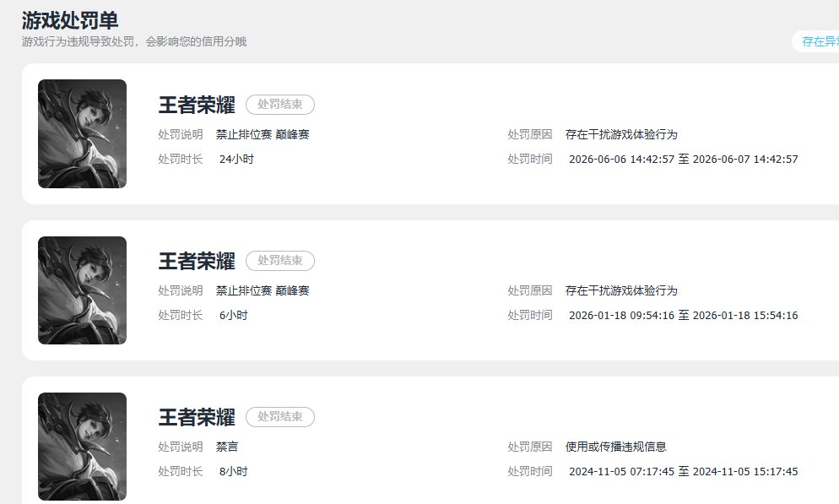Click 处罚时长 label in the 6小时 card
Image resolution: width=839 pixels, height=504 pixels.
(181, 315)
